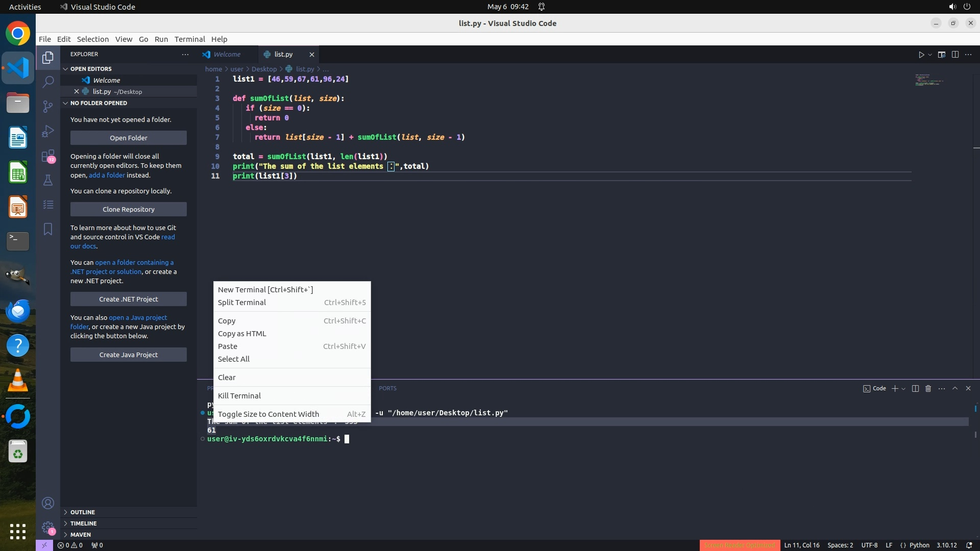Select Kill Terminal from context menu
Screen dimensions: 980x551
(239, 395)
